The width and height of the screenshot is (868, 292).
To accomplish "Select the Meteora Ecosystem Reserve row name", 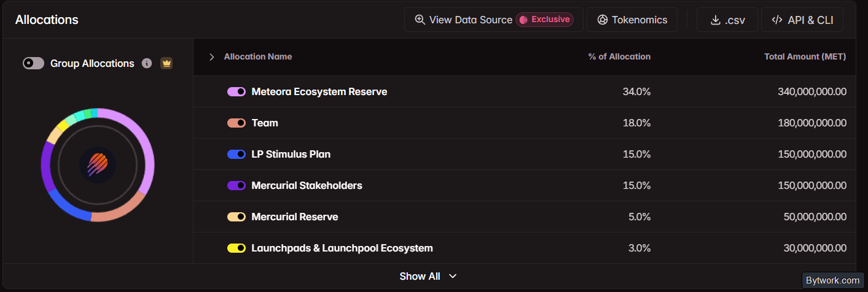I will [x=319, y=91].
